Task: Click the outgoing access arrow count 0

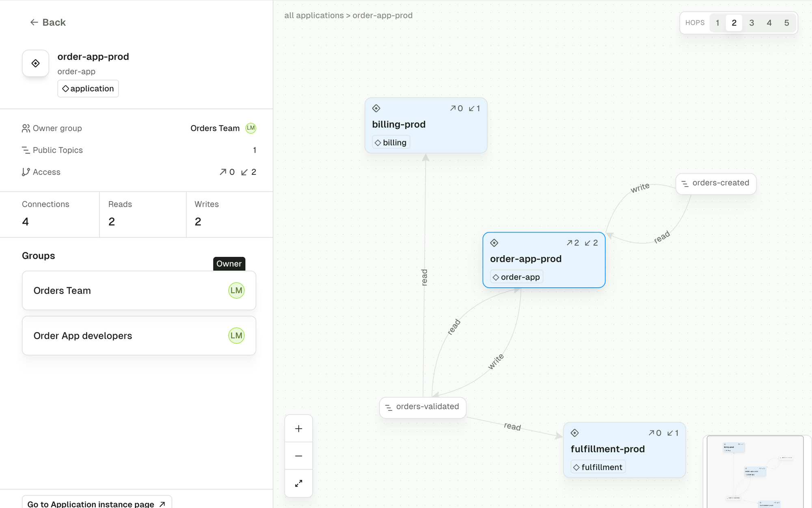Action: point(227,172)
